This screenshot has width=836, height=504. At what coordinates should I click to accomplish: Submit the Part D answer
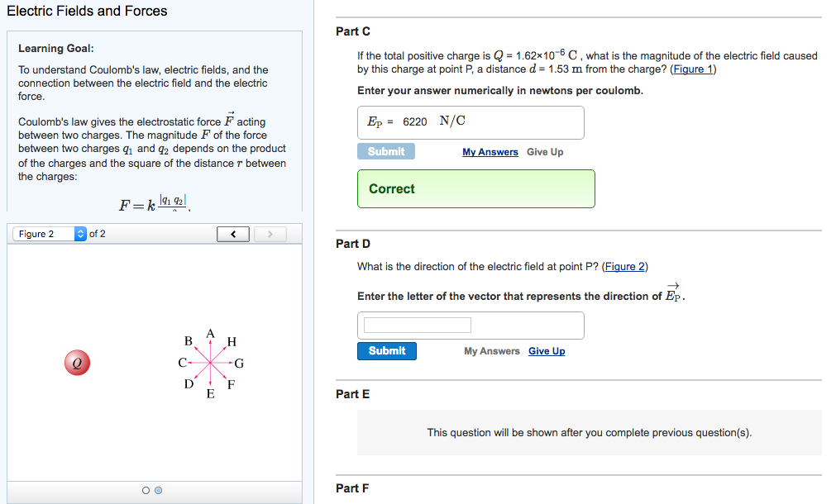(x=387, y=351)
